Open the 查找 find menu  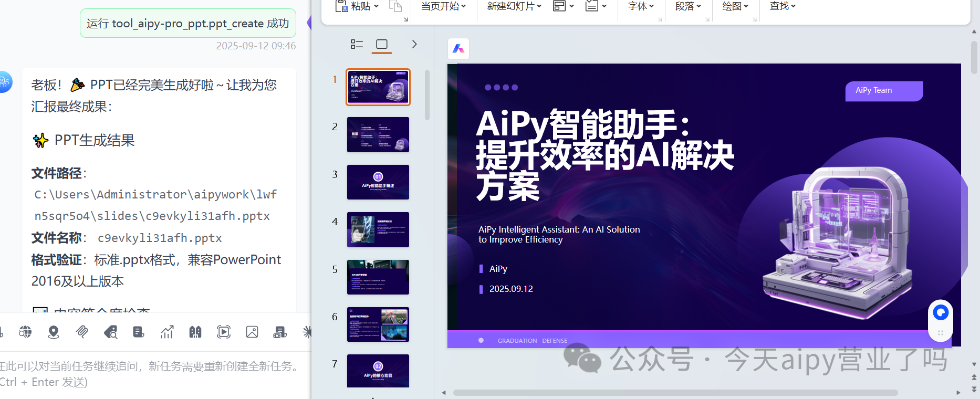point(783,6)
